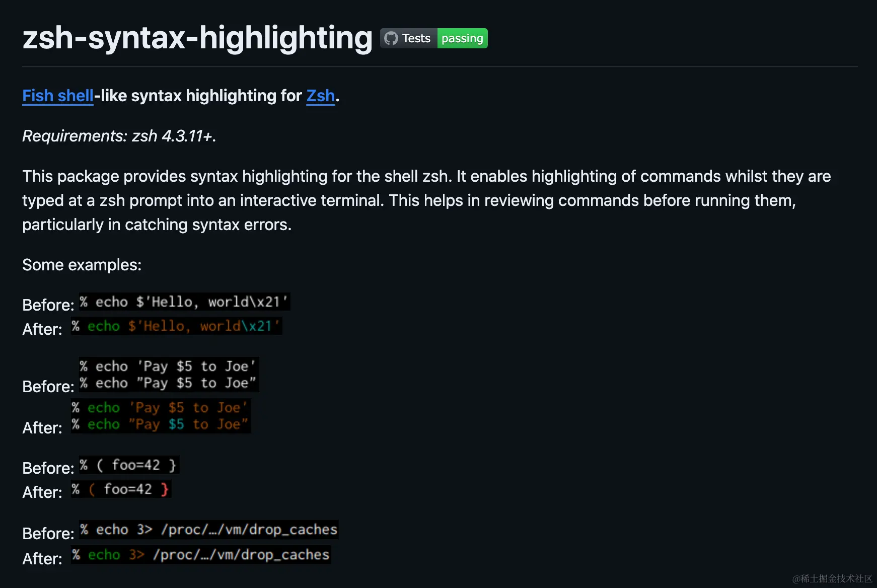Click the 'Requirements: zsh 4.3.11+.' text
The height and width of the screenshot is (588, 877).
(x=119, y=136)
